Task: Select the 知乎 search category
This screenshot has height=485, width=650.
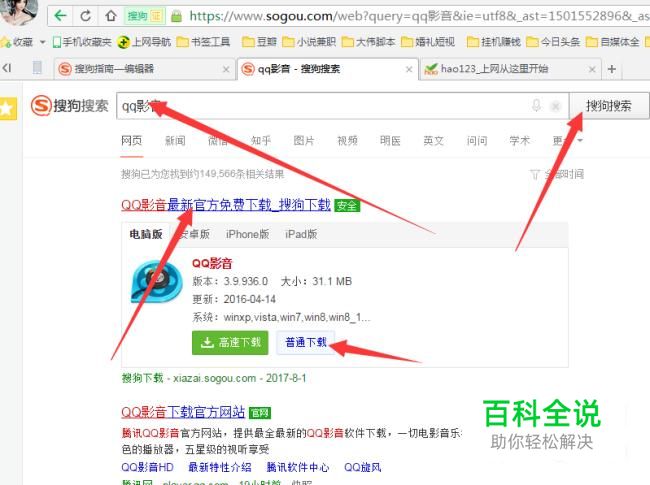Action: [x=261, y=141]
